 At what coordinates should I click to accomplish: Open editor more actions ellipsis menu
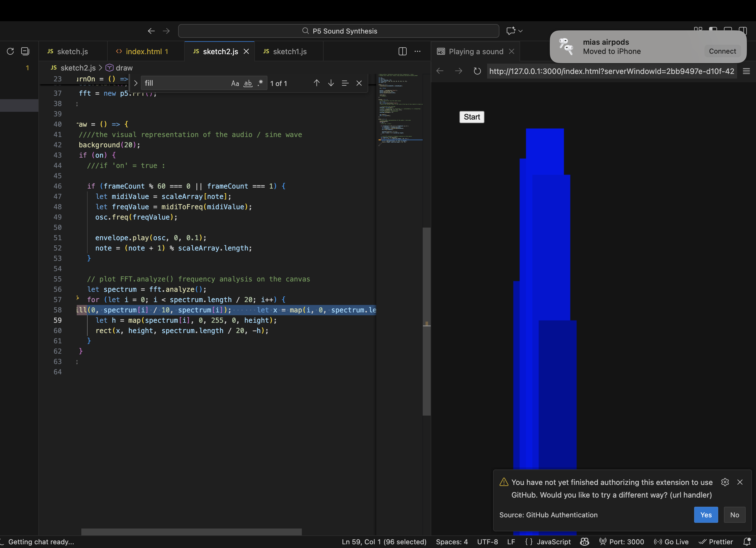tap(417, 51)
